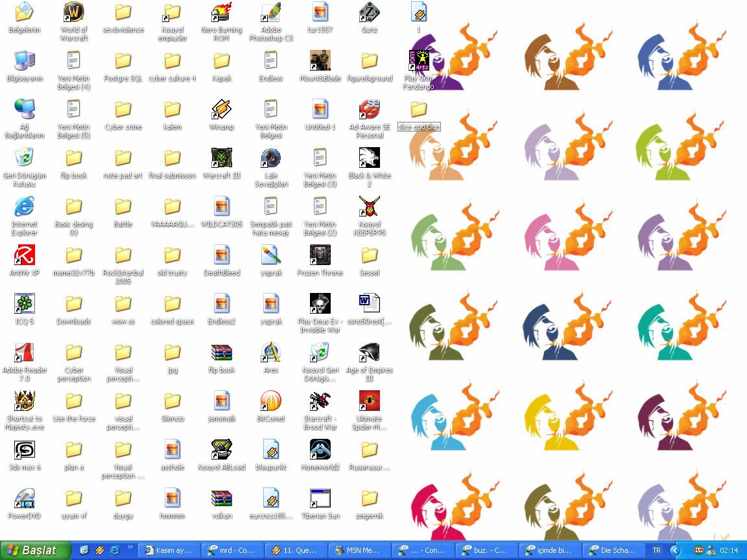Viewport: 747px width, 560px height.
Task: Expand quick launch overflow chevron
Action: coord(130,547)
